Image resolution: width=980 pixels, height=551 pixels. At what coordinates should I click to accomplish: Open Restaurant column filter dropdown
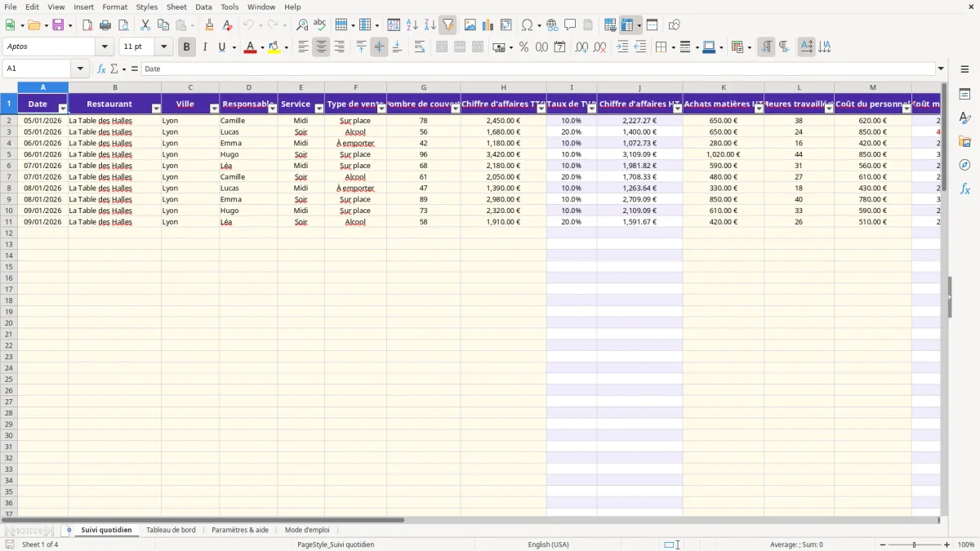(156, 109)
